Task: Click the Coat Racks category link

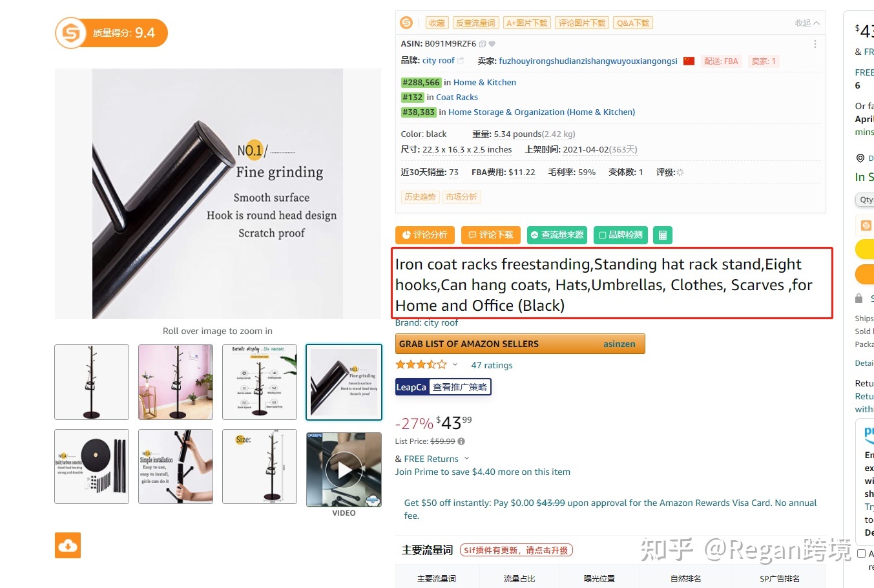Action: pos(457,98)
